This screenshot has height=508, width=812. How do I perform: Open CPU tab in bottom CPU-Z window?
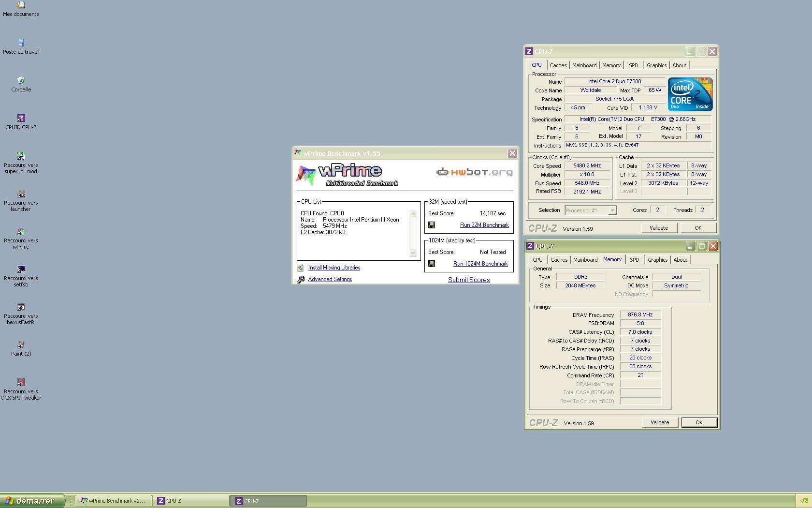click(x=537, y=260)
